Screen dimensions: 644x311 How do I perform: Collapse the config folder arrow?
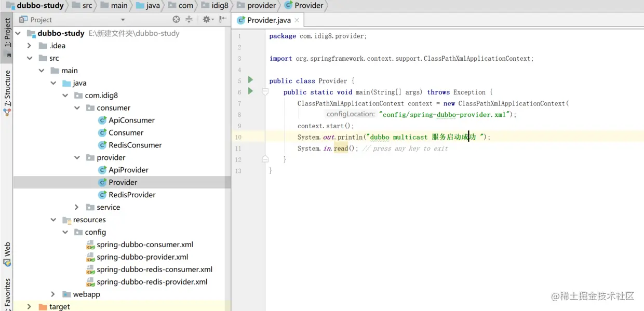65,232
